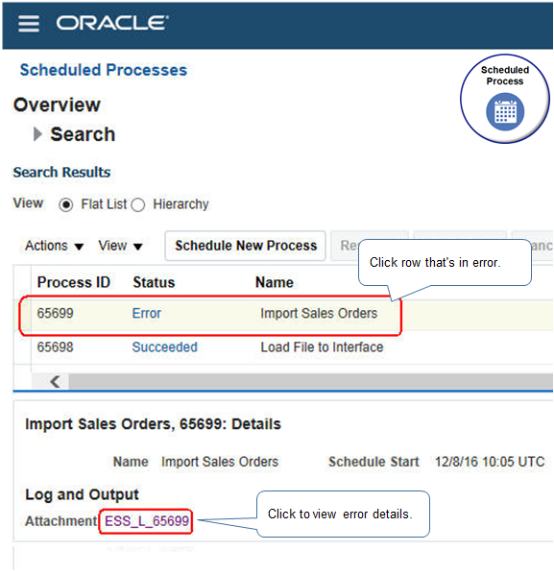Click the horizontal scrollbar track of table
This screenshot has height=571, width=554.
coord(310,382)
